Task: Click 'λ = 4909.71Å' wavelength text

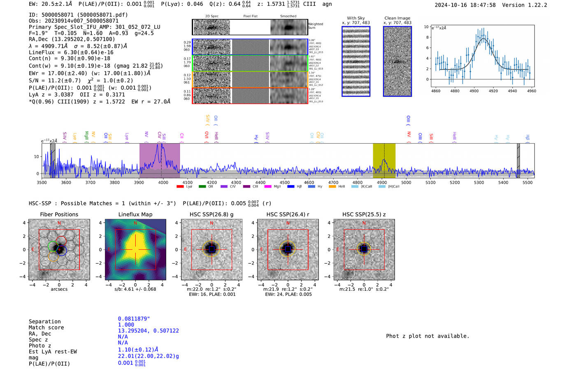Action: pos(48,46)
